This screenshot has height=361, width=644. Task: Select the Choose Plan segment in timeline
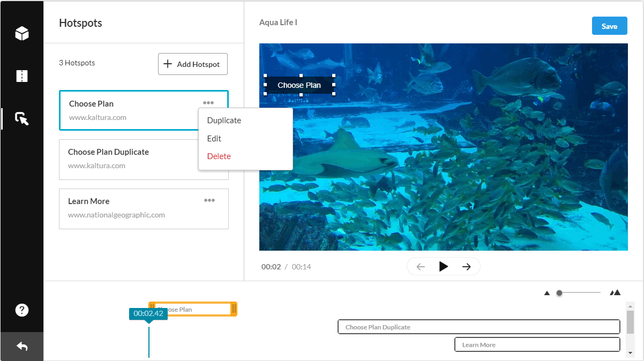coord(193,309)
